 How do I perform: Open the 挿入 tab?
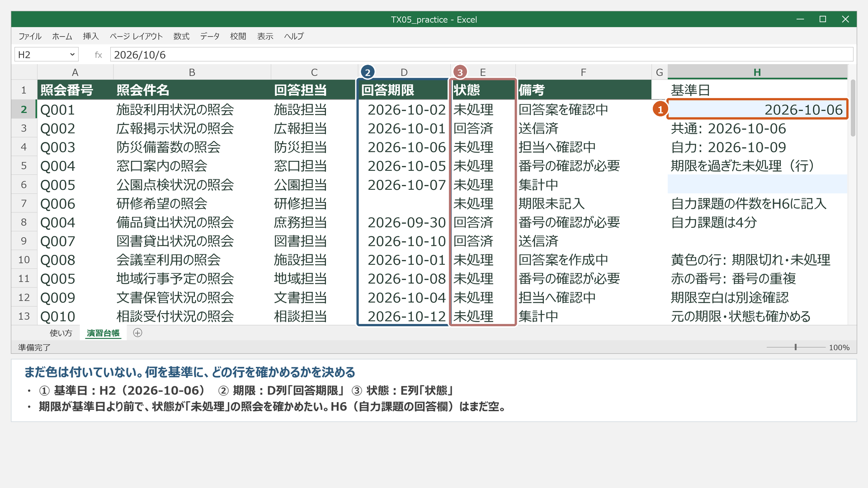pyautogui.click(x=91, y=36)
